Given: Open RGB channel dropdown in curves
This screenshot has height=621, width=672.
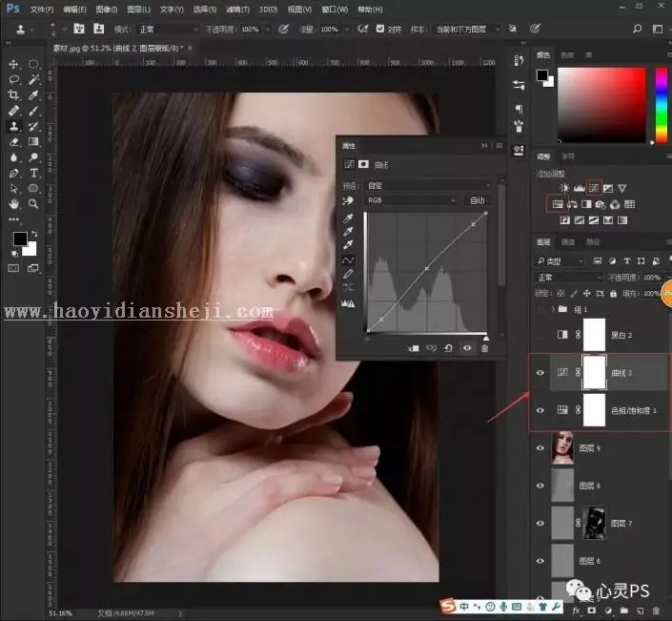Looking at the screenshot, I should click(x=411, y=200).
